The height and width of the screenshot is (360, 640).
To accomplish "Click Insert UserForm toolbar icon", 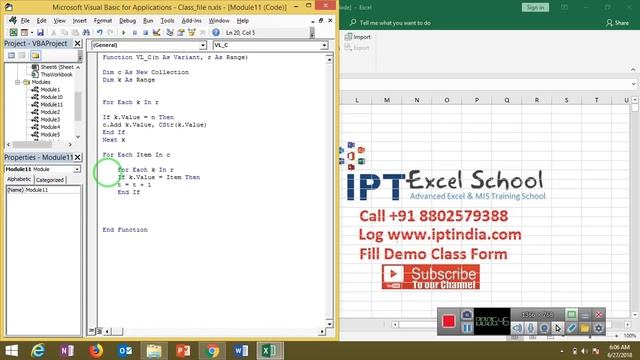I will pos(24,32).
